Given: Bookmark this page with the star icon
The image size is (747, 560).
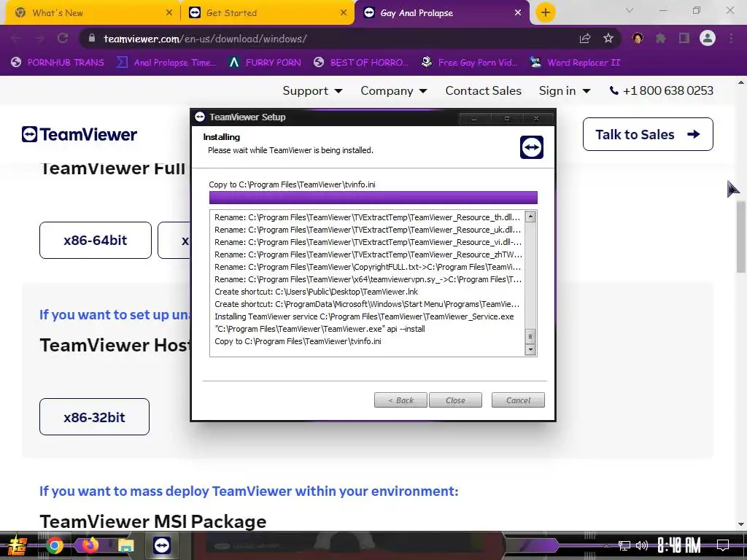Looking at the screenshot, I should [x=608, y=39].
